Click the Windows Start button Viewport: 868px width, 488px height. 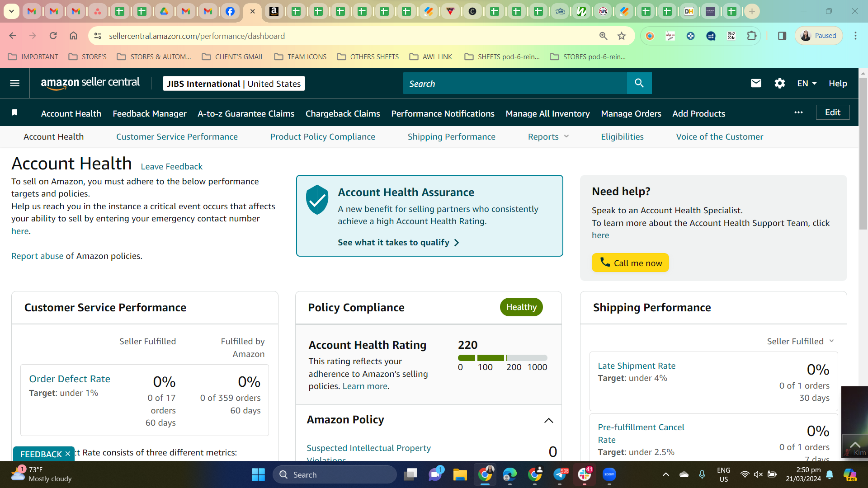(258, 474)
